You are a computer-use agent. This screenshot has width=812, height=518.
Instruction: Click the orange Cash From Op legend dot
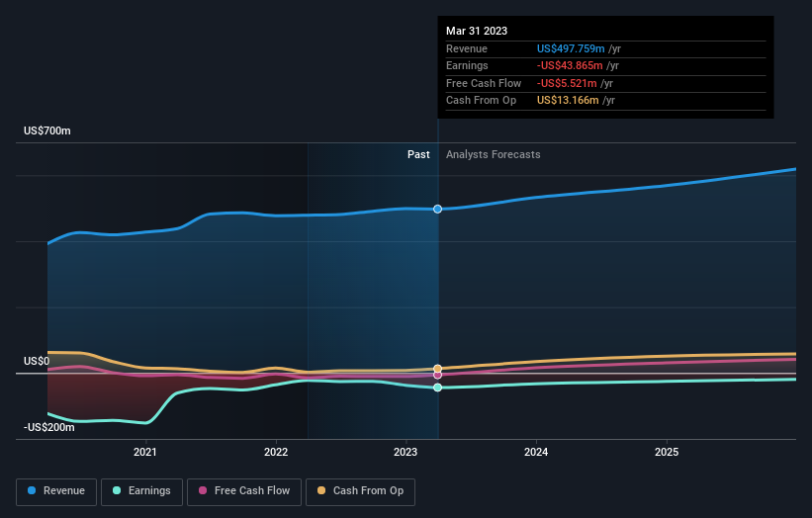click(x=321, y=490)
